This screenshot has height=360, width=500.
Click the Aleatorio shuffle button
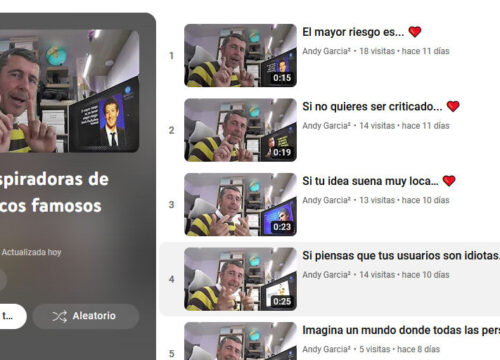(86, 316)
